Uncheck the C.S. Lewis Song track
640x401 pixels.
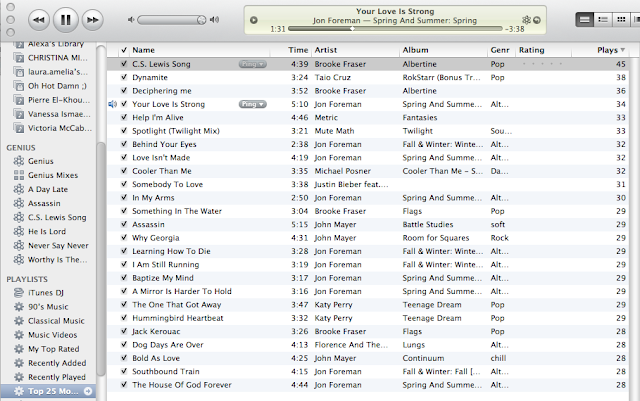point(124,64)
